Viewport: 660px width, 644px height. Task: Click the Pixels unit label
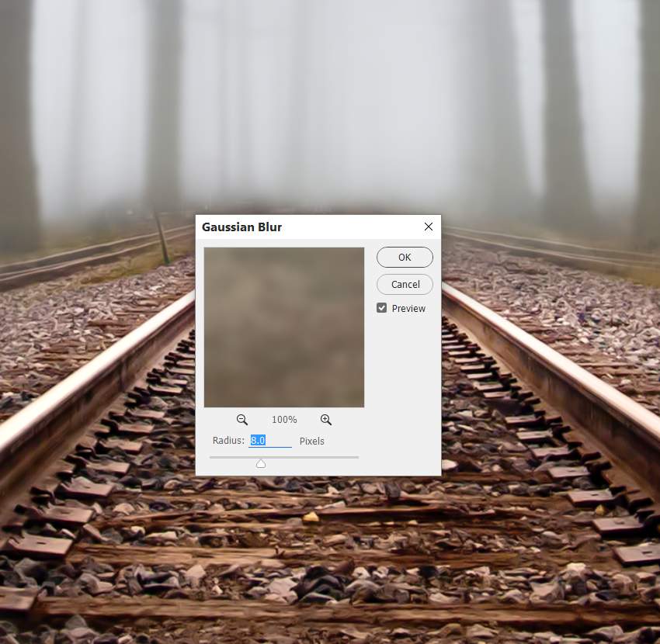coord(312,441)
